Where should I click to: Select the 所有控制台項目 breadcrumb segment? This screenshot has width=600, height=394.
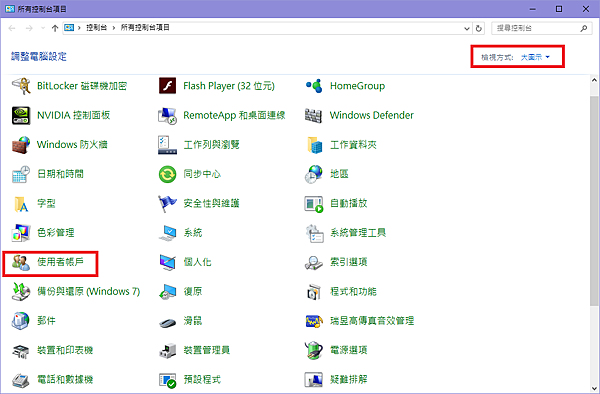pyautogui.click(x=145, y=28)
